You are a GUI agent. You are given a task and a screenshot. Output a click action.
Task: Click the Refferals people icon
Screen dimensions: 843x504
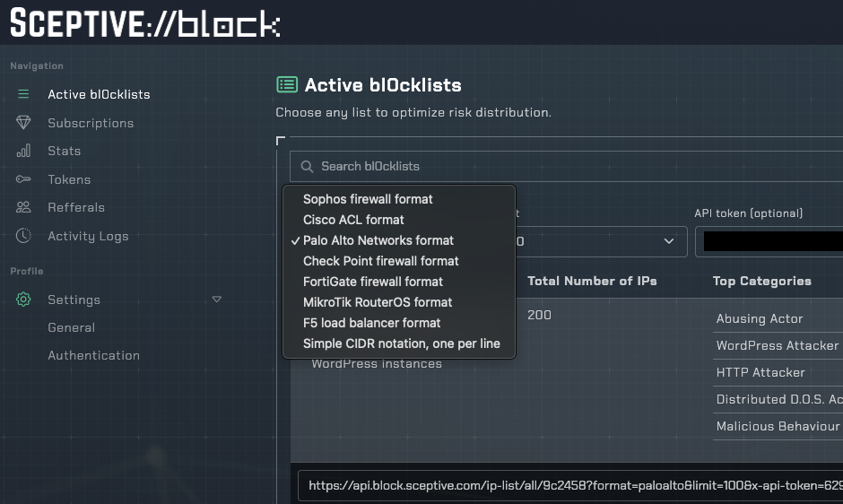click(23, 207)
